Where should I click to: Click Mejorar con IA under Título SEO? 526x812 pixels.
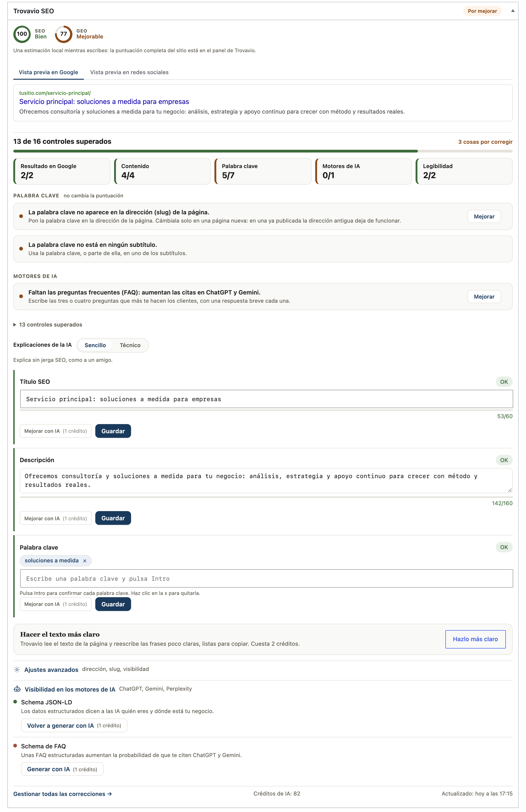(x=56, y=431)
